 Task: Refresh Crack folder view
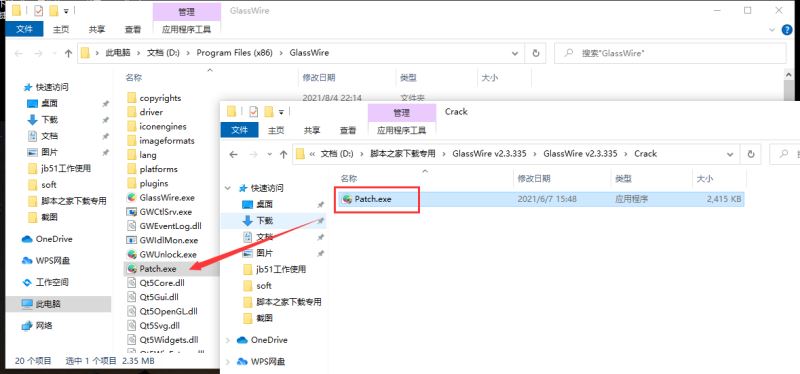pos(751,154)
